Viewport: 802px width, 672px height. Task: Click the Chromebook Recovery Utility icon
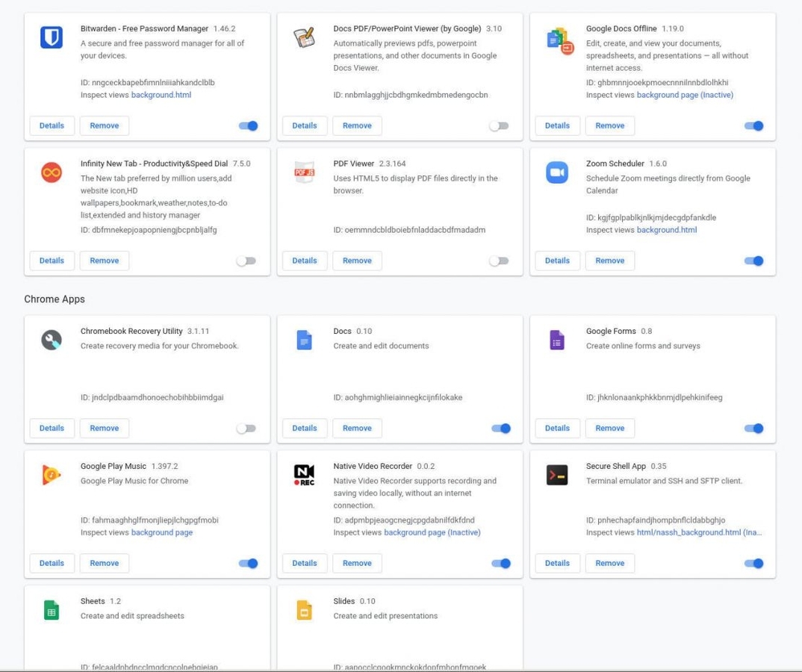(50, 339)
